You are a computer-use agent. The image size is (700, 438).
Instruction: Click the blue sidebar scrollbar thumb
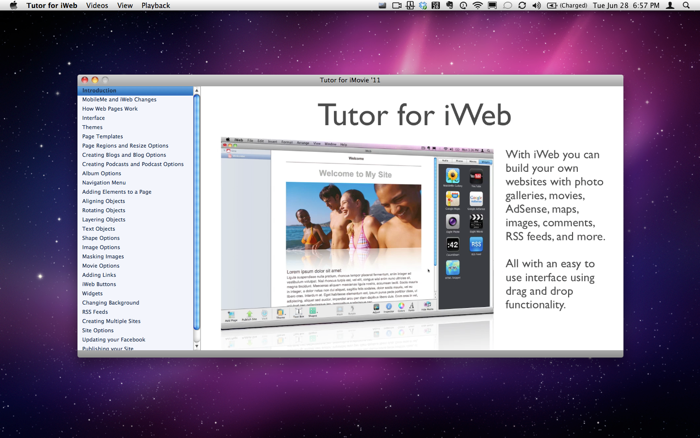coord(196,212)
